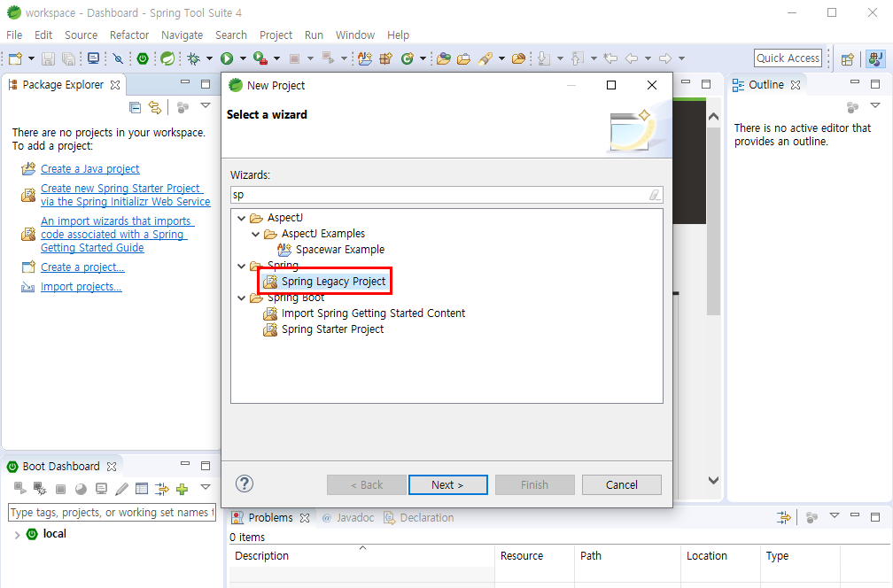Open the Outline view menu triangle
This screenshot has height=588, width=893.
(x=875, y=106)
